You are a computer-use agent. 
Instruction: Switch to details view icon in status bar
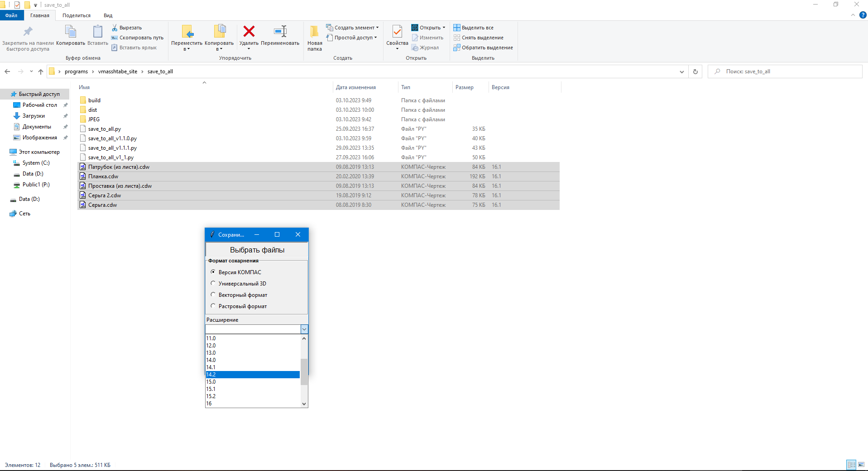click(x=852, y=465)
